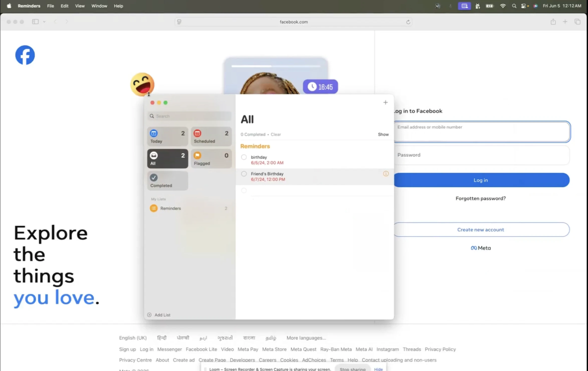Open Messenger footer link
The image size is (588, 371).
click(x=169, y=349)
